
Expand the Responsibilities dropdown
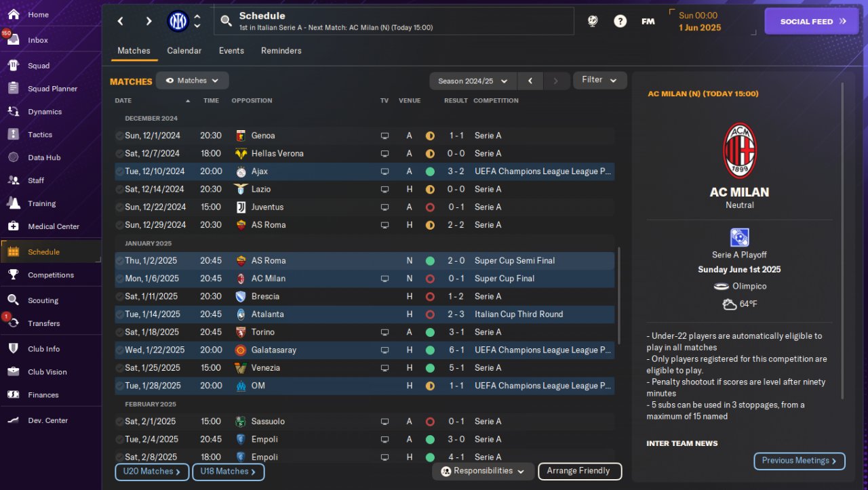click(482, 471)
